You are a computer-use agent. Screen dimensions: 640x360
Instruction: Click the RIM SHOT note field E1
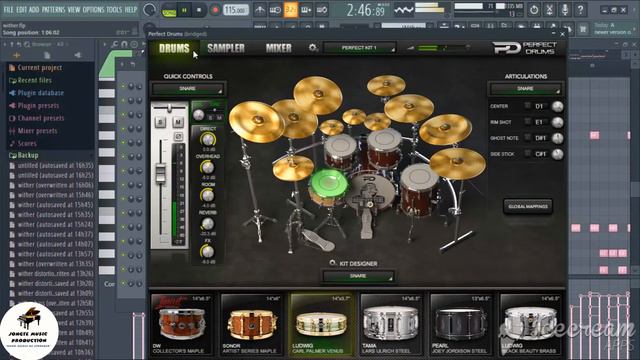click(540, 122)
